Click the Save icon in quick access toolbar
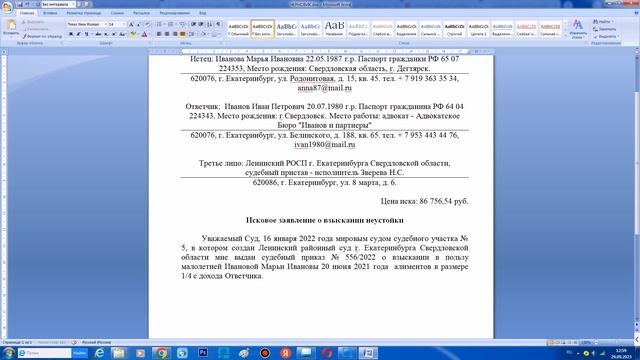Screen dimensions: 640x360 coord(19,4)
